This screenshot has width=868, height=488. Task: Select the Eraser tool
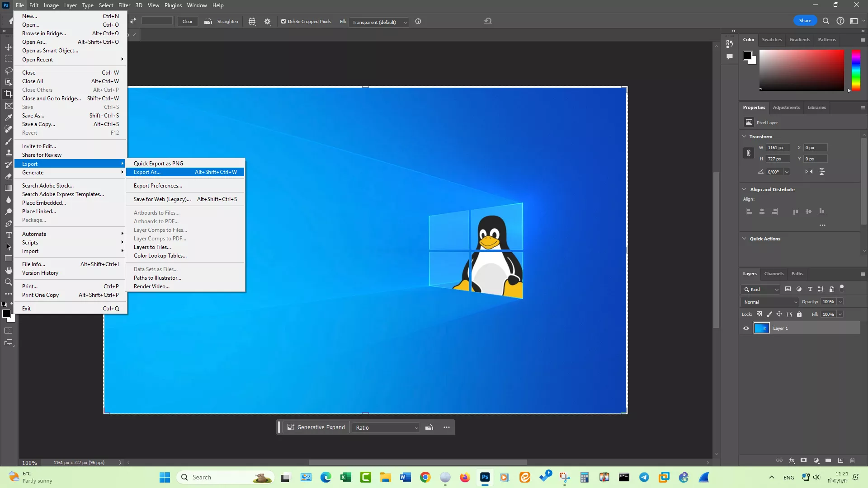[9, 176]
